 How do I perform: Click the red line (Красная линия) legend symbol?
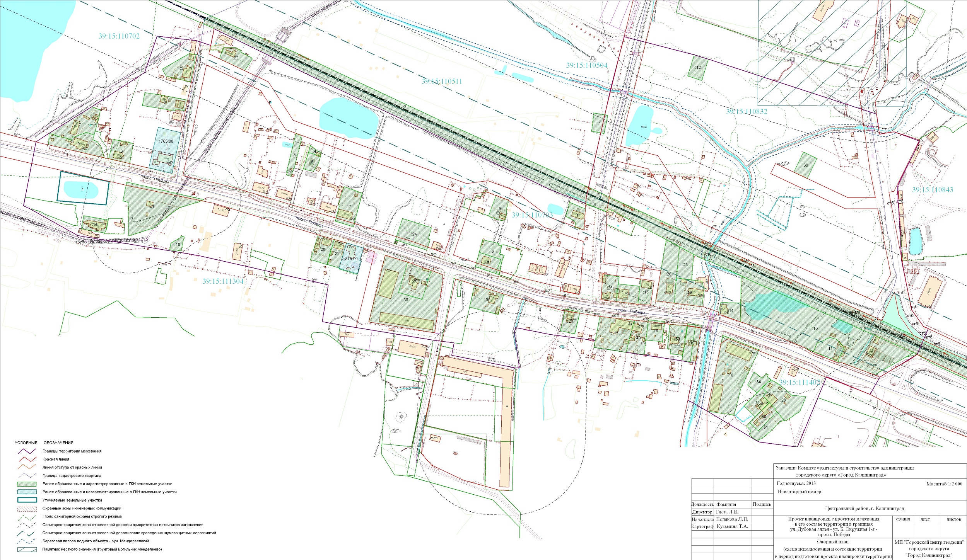(27, 459)
